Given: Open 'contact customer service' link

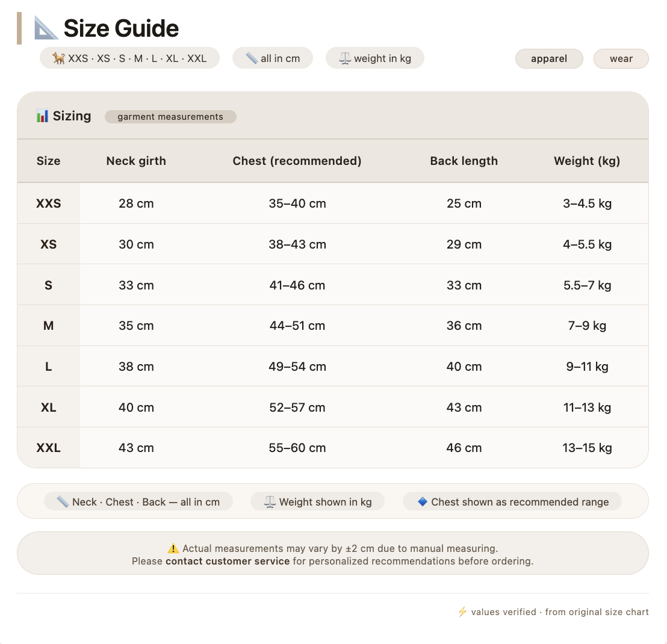Looking at the screenshot, I should pyautogui.click(x=228, y=561).
